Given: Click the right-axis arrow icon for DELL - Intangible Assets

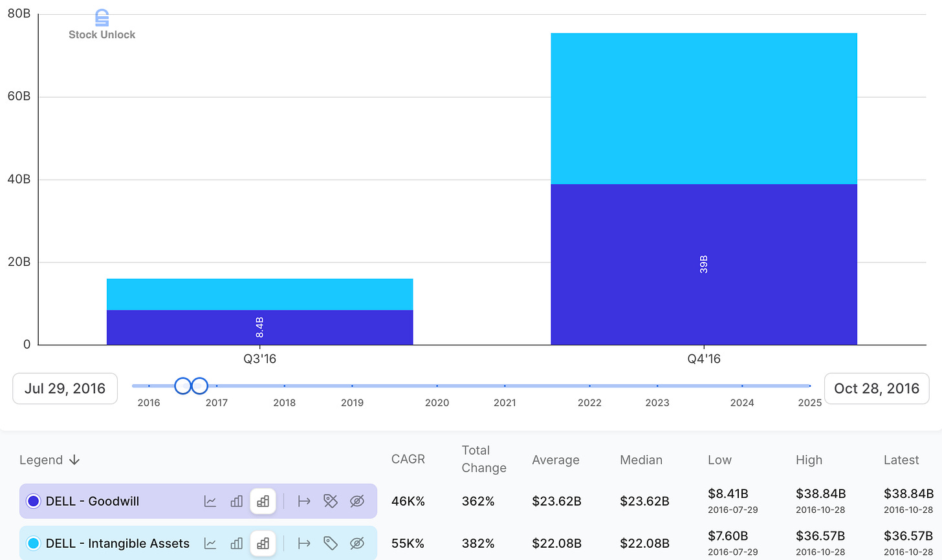Looking at the screenshot, I should [x=304, y=543].
